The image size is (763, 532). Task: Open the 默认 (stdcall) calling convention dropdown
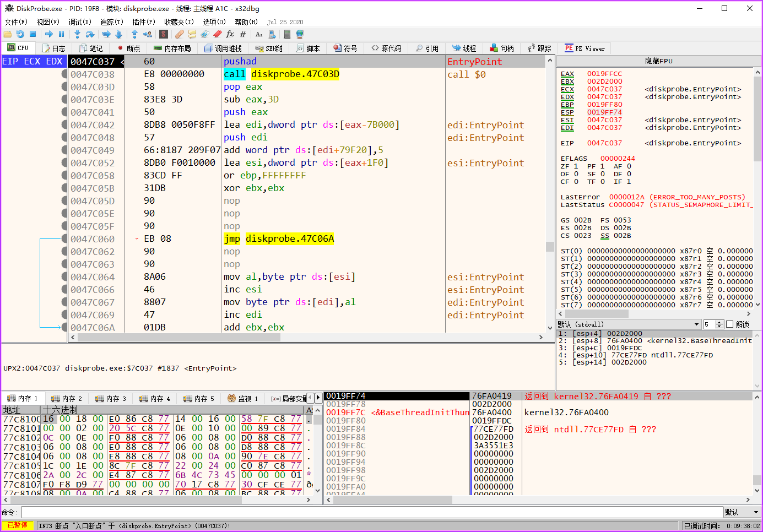(629, 324)
